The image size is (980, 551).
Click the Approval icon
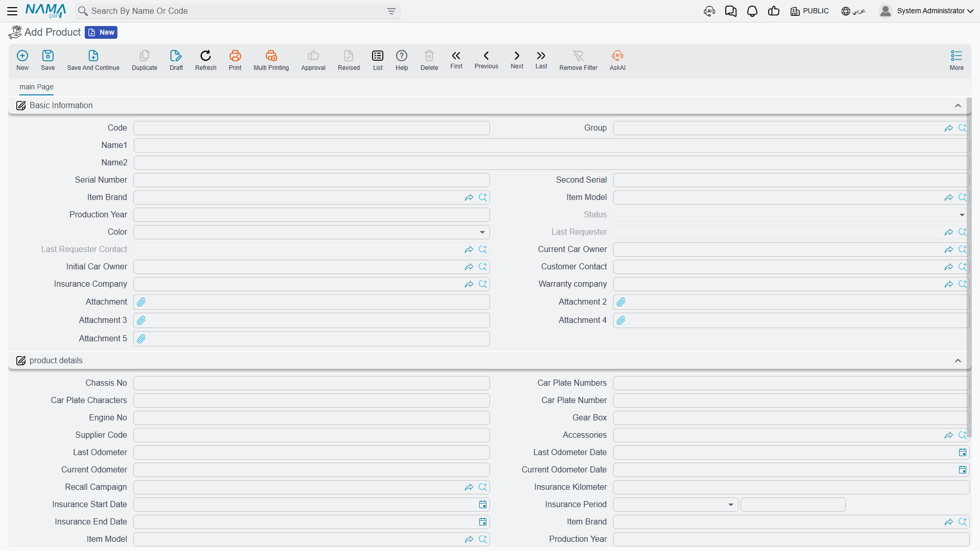tap(313, 60)
